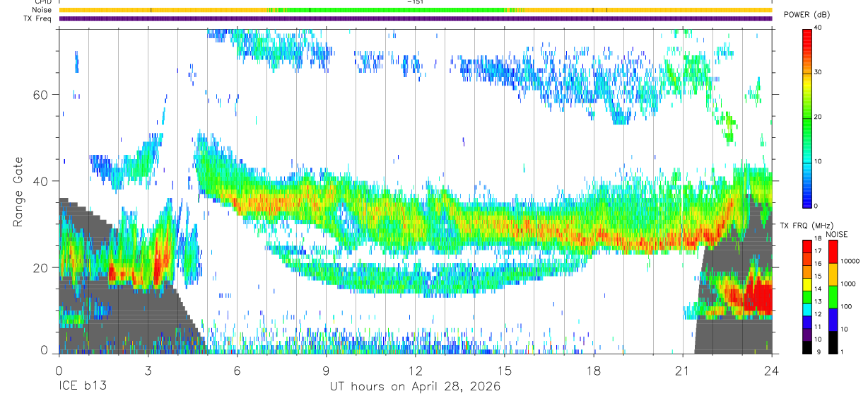Click the NOISE legend title above colorbar

(837, 234)
